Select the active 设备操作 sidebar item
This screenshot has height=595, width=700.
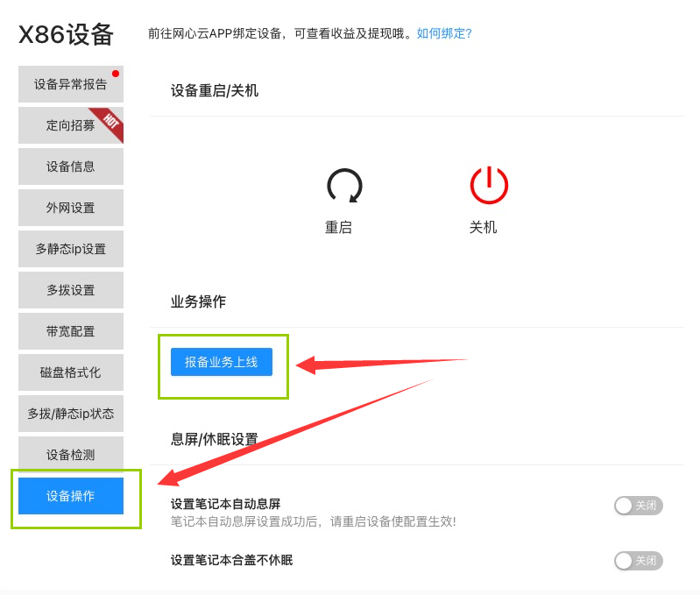click(71, 496)
